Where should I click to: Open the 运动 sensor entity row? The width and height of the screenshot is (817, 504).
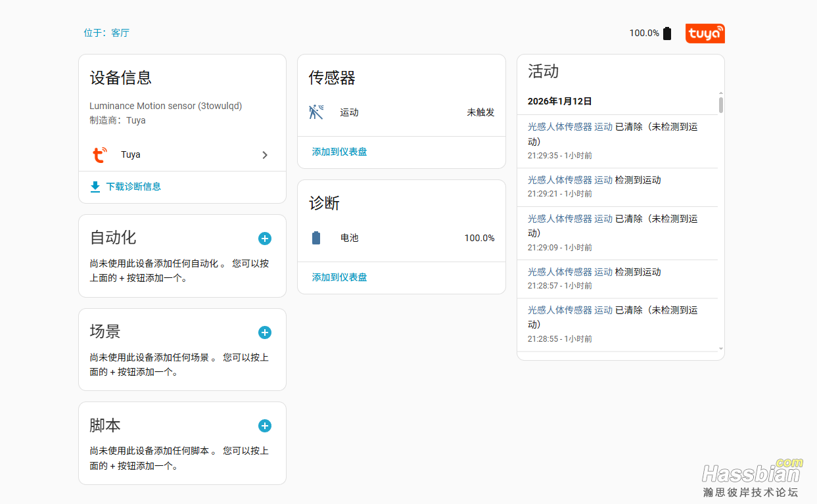coord(401,112)
